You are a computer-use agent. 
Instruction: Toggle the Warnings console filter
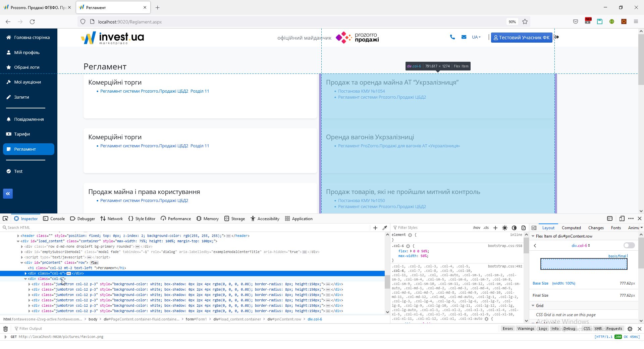tap(526, 329)
